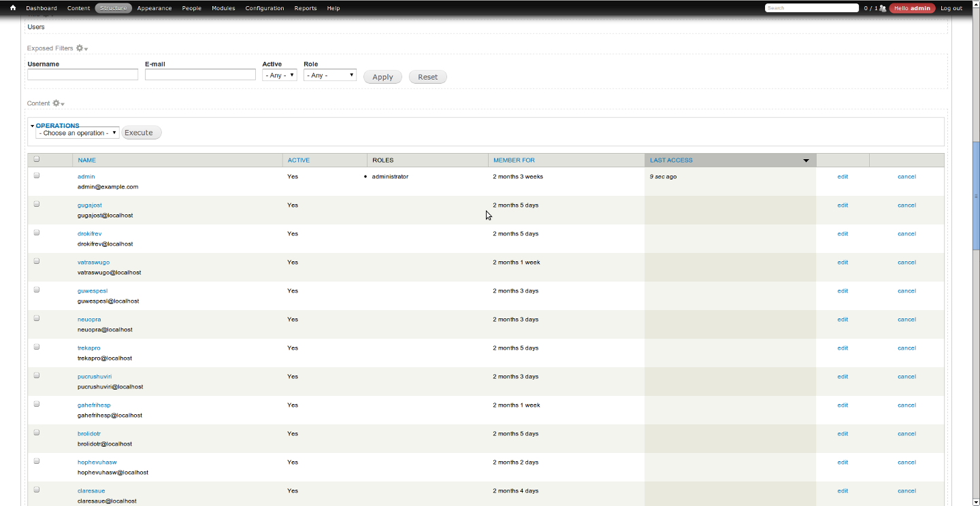Expand the Role filter dropdown
This screenshot has height=506, width=980.
[x=329, y=75]
